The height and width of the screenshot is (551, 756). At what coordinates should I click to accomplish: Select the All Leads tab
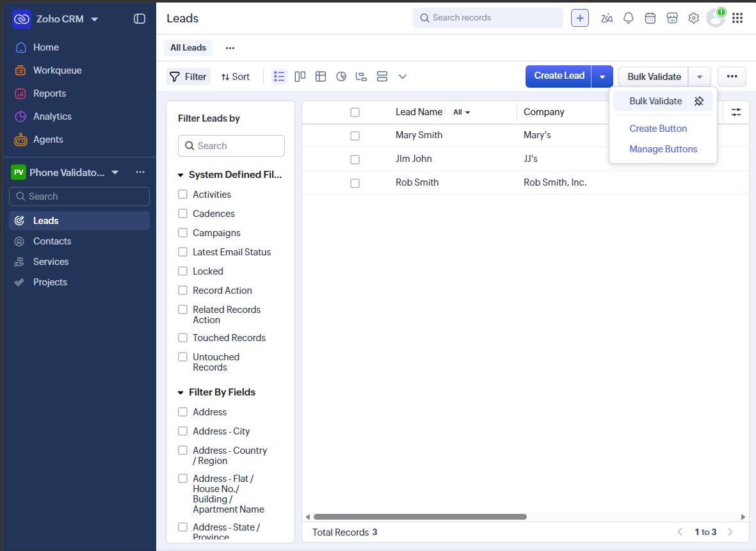click(x=188, y=48)
